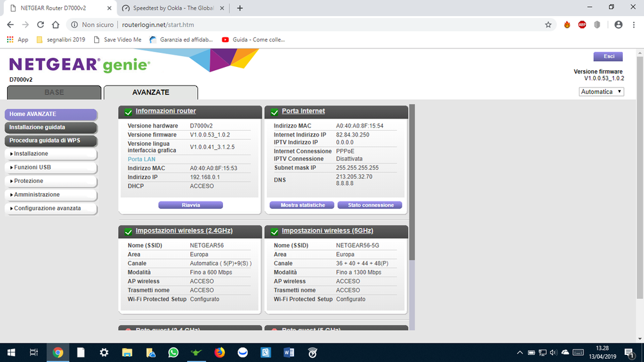Click the Riavvia reboot button
The width and height of the screenshot is (644, 362).
(191, 205)
